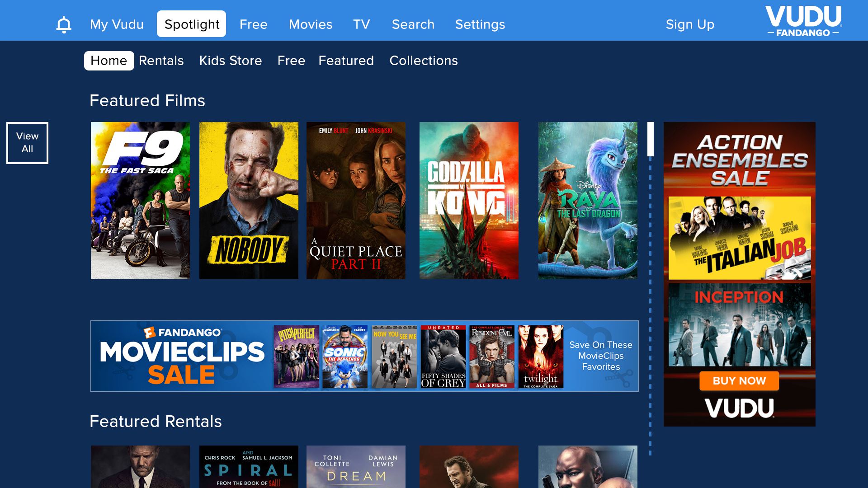Open the TV section
The height and width of the screenshot is (488, 868).
click(x=362, y=24)
